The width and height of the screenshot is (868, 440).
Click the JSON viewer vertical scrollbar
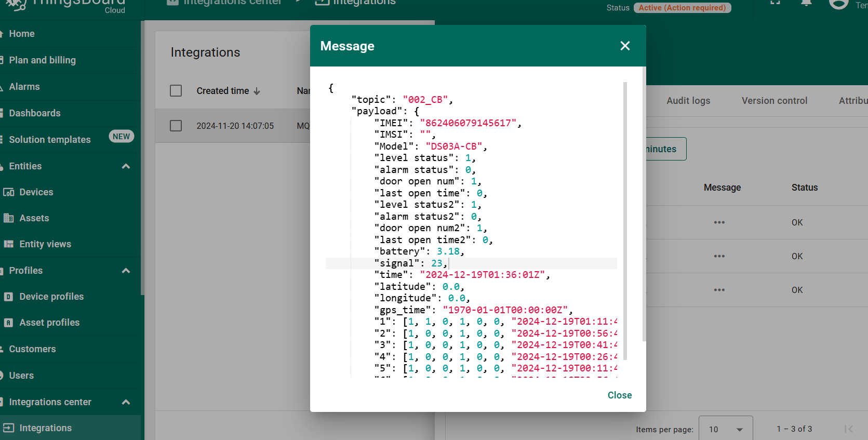(x=625, y=221)
